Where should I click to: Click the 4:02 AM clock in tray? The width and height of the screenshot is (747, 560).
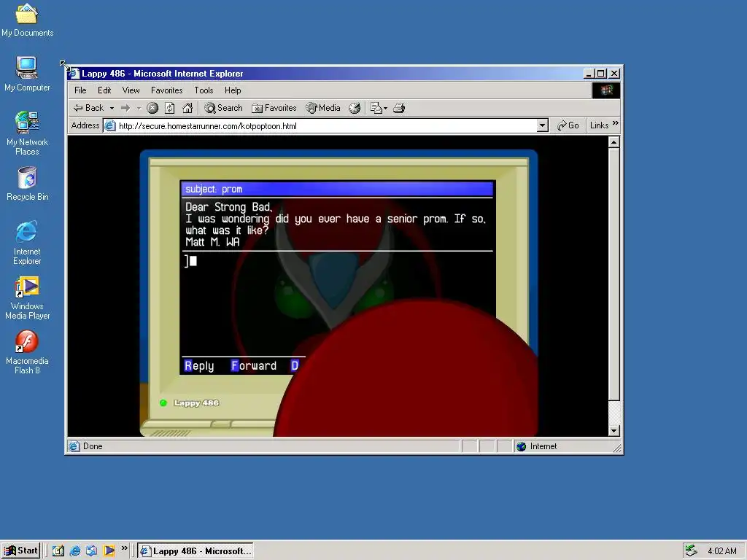(721, 551)
